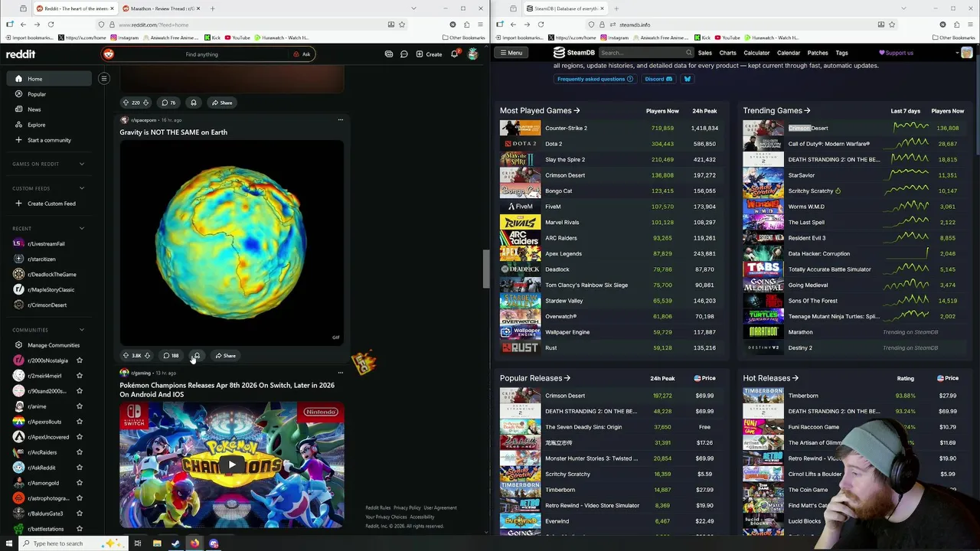Give award on the gravity post
Viewport: 980px width, 551px height.
click(x=197, y=356)
